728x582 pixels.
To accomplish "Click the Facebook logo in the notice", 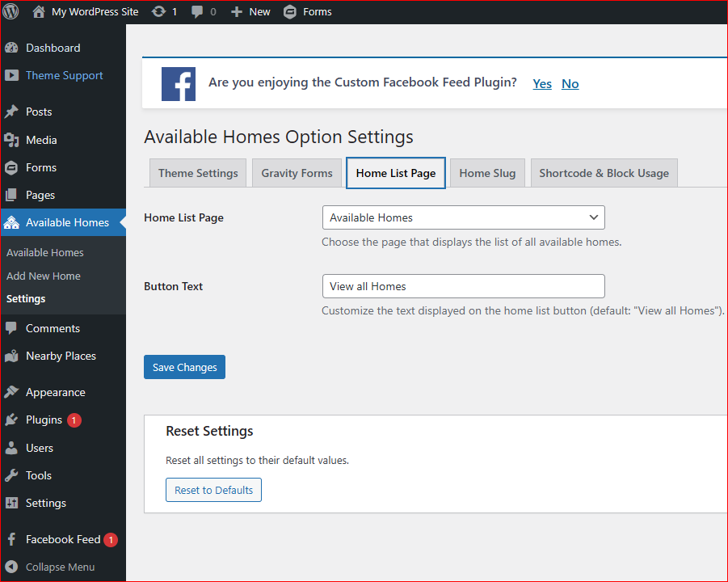I will (x=179, y=84).
